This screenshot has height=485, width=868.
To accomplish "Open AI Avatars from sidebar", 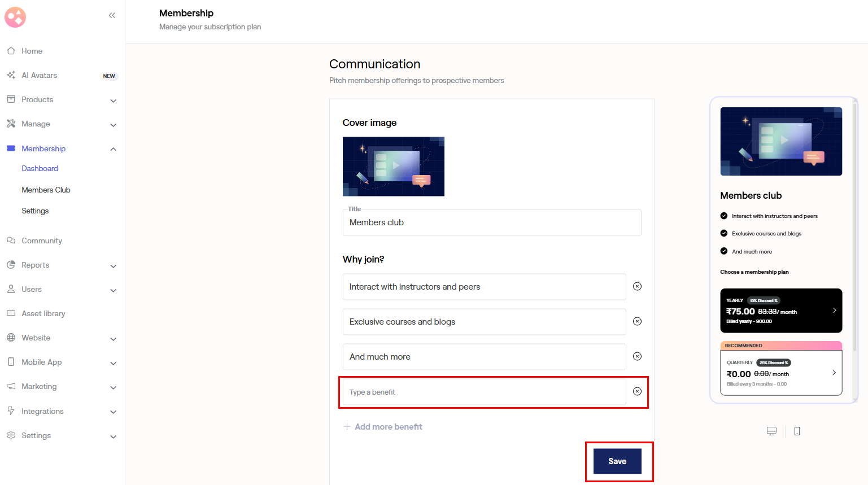I will [40, 75].
